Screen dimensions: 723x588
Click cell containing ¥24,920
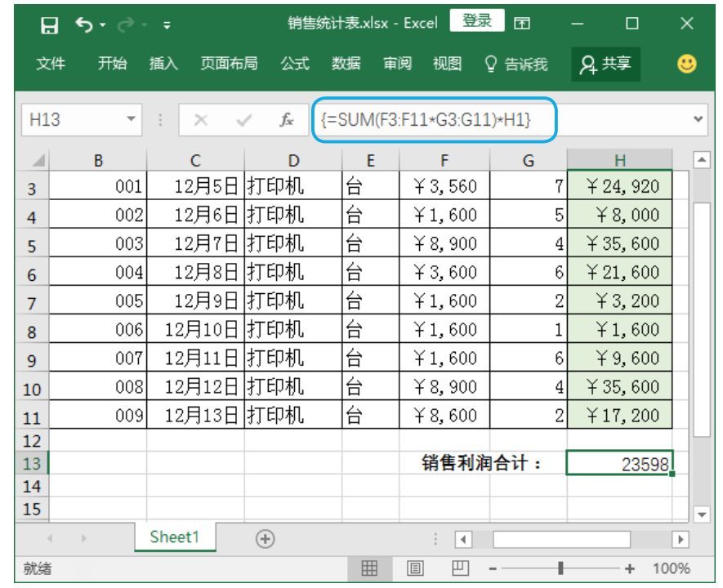620,185
